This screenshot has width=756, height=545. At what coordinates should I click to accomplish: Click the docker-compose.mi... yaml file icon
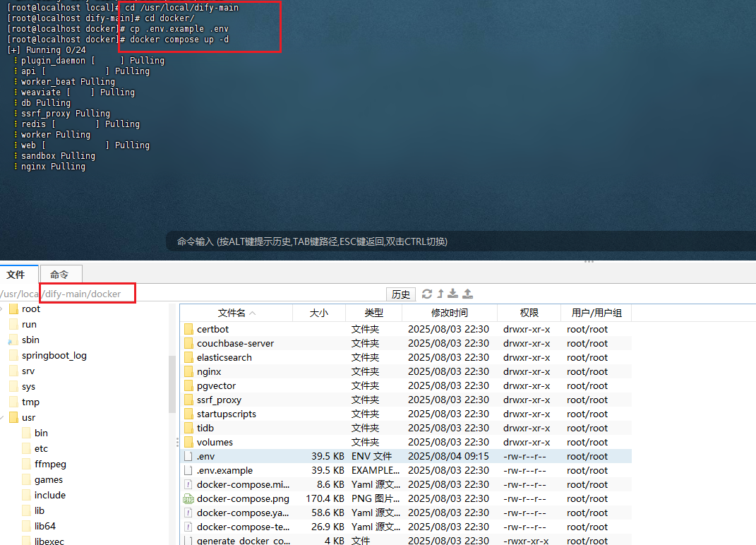click(x=188, y=485)
